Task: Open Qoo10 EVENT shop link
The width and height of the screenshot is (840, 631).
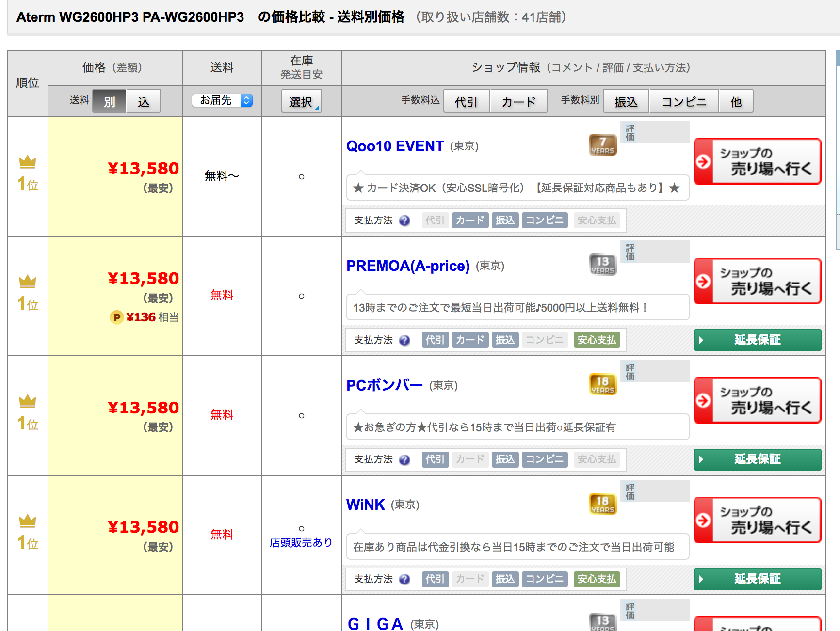Action: click(x=395, y=146)
